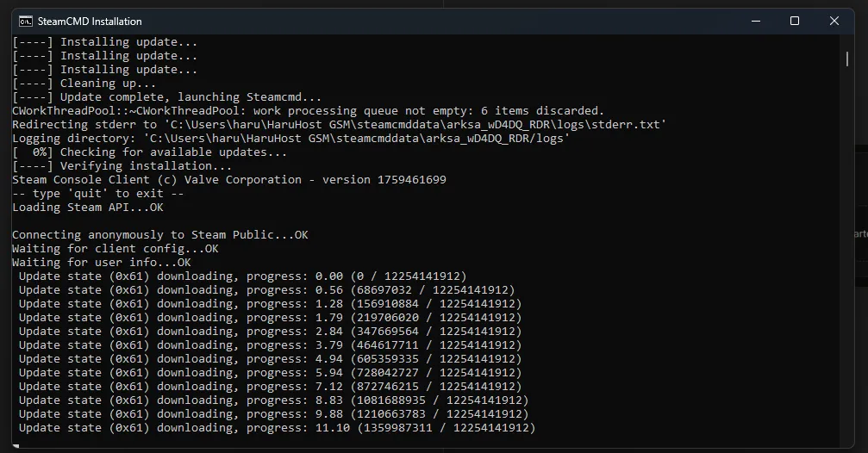Screen dimensions: 868x453
Task: Click the progress 0.56 download line
Action: click(x=267, y=290)
